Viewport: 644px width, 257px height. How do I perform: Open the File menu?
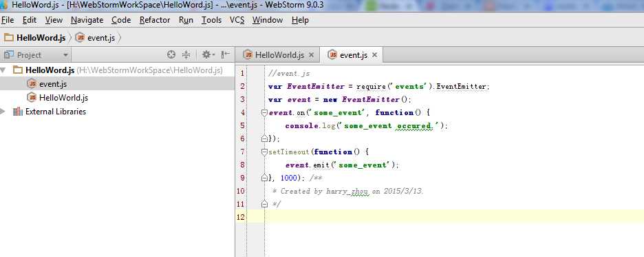8,20
